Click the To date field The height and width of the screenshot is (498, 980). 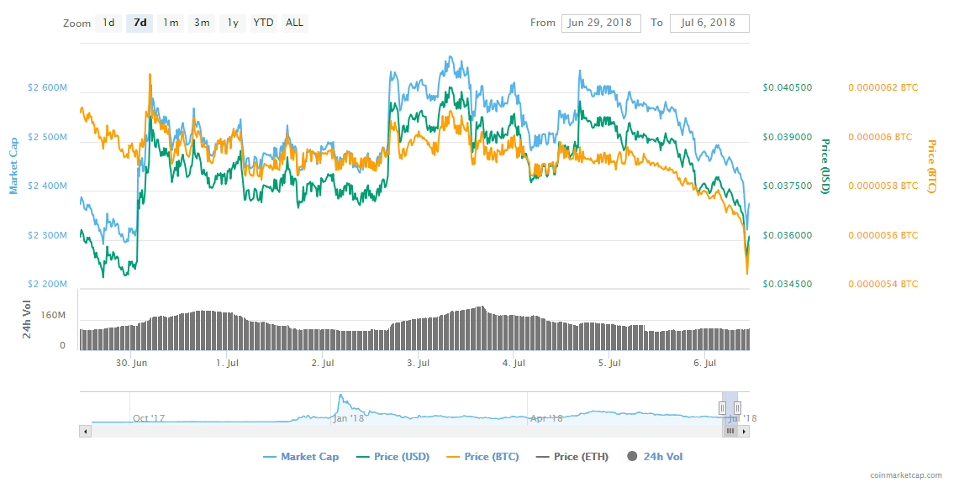pyautogui.click(x=709, y=23)
